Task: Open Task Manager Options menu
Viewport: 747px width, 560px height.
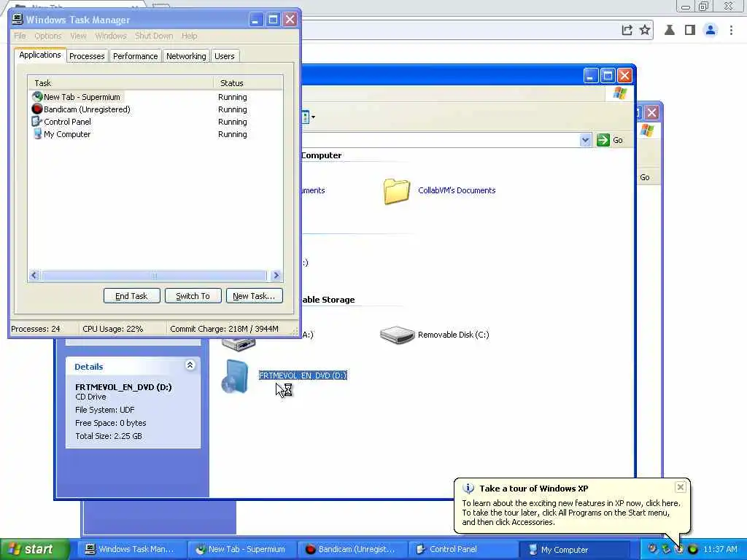Action: coord(48,36)
